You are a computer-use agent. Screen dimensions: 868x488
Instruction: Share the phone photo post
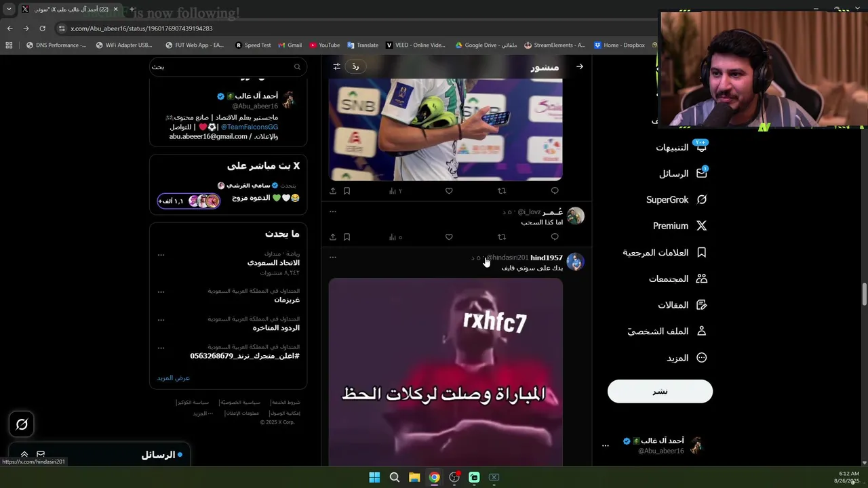pos(333,191)
